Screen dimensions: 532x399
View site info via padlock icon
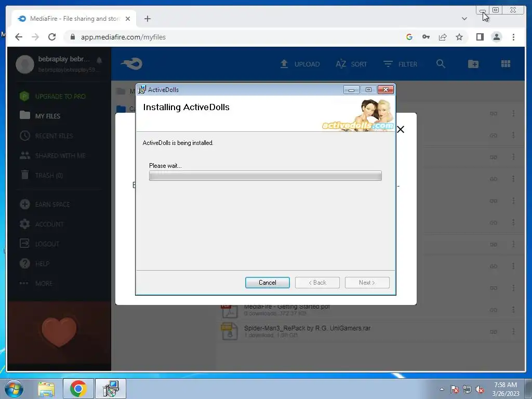click(x=72, y=37)
